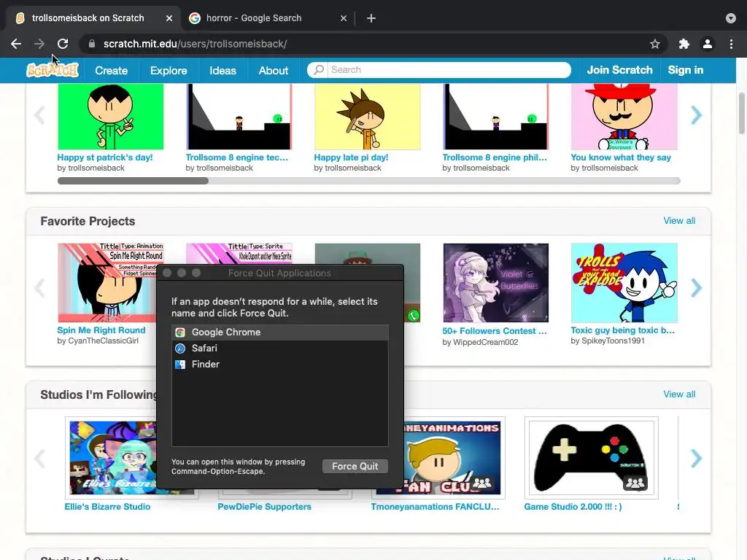Open Happy st patrick's day! project link
Image resolution: width=747 pixels, height=560 pixels.
tap(105, 157)
